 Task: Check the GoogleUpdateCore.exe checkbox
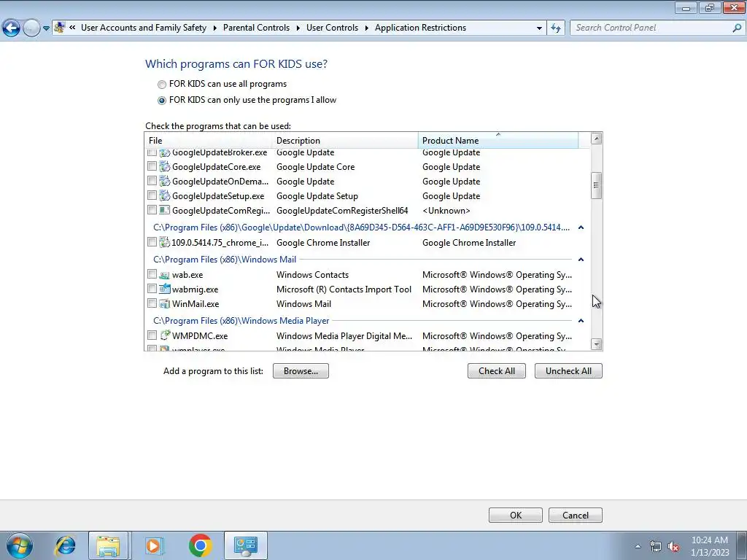(x=152, y=166)
